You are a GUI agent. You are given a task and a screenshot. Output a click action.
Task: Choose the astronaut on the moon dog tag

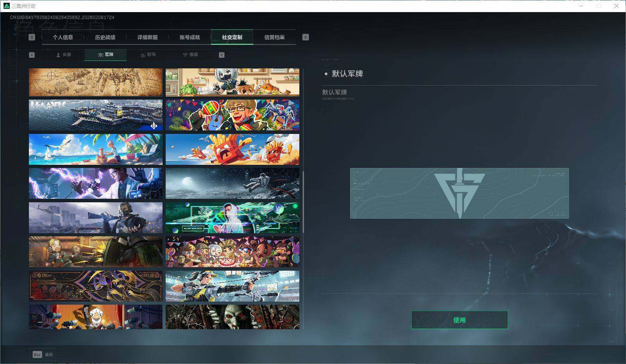(233, 184)
